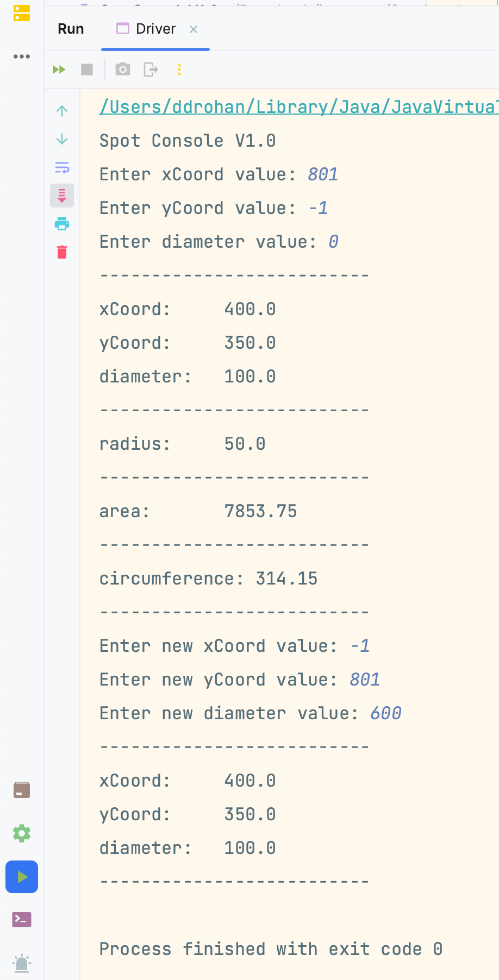
Task: Switch to the Driver run tab
Action: [155, 29]
